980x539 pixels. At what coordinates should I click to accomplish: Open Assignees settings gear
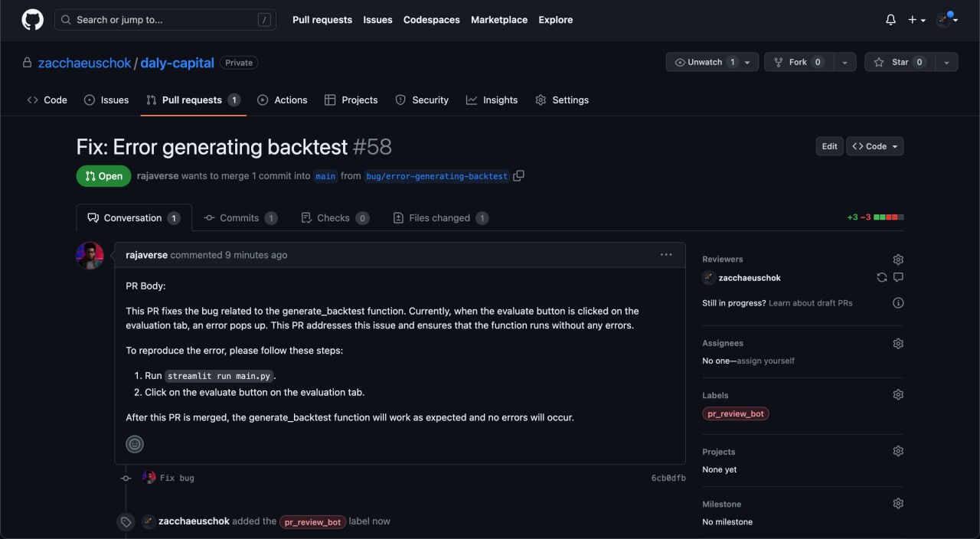click(x=898, y=344)
